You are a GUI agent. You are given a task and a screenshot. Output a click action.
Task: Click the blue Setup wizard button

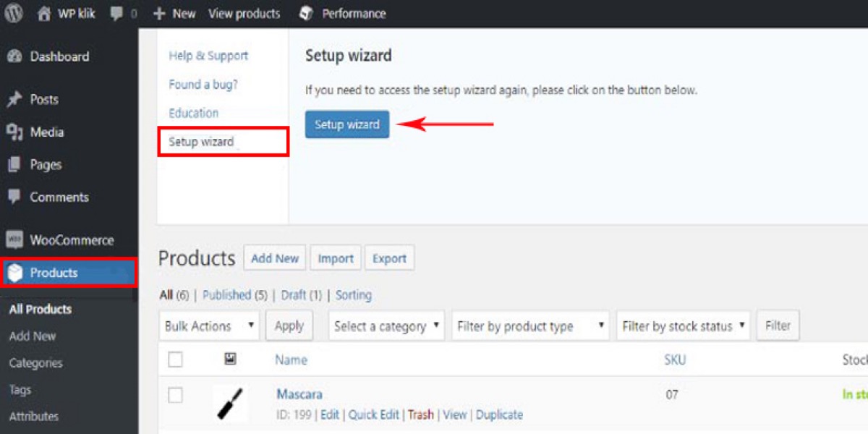tap(347, 124)
